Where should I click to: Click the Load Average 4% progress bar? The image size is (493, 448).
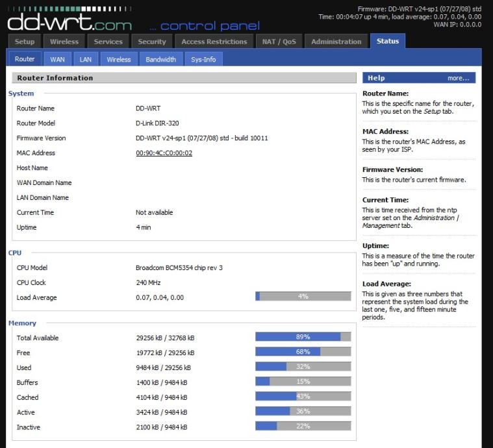click(x=303, y=297)
